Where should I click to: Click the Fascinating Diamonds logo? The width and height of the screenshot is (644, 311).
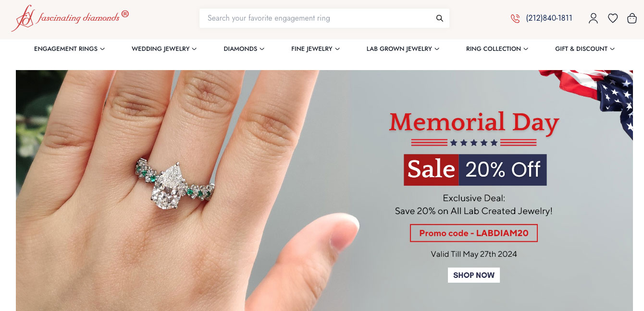[x=70, y=18]
